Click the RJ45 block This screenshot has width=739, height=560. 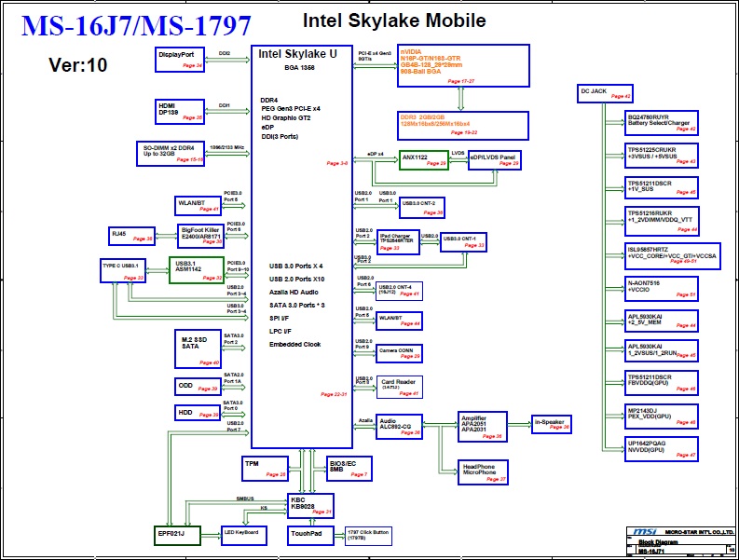[x=131, y=236]
